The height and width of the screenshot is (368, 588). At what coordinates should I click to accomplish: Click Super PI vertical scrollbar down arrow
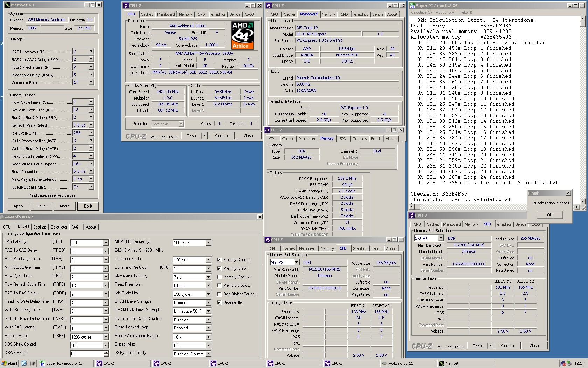583,202
